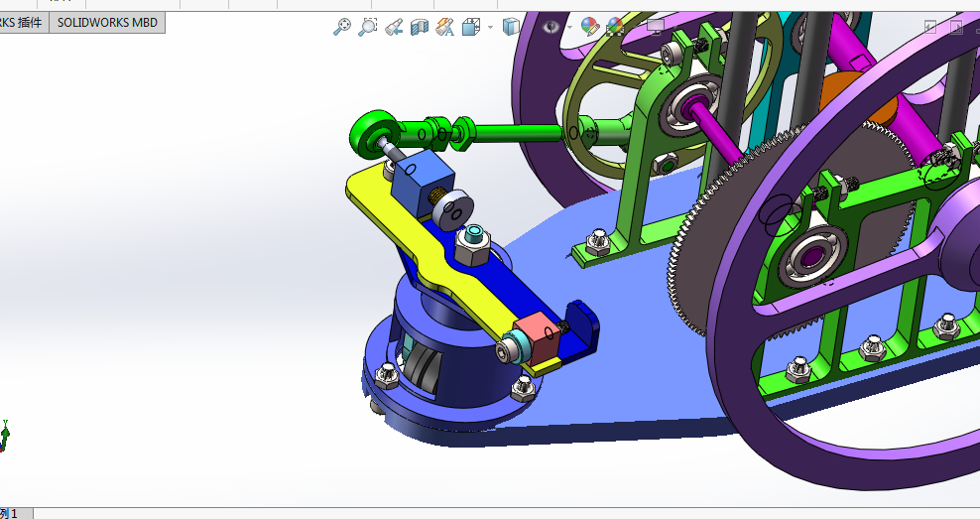Toggle the Hide/Show Items eye icon
980x519 pixels.
[551, 27]
